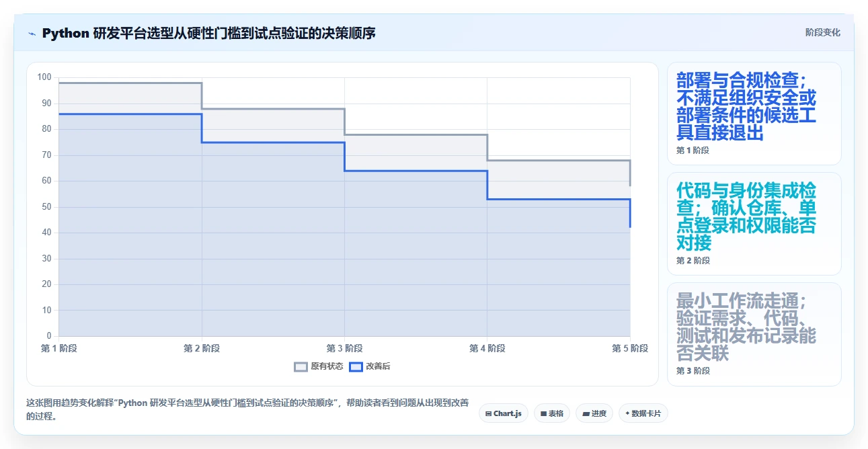Viewport: 868px width, 449px height.
Task: Click the 第 2 阶段 x-axis label
Action: tap(202, 348)
